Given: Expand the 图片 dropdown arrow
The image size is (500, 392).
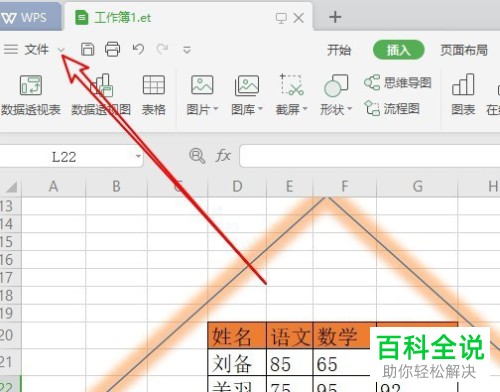Looking at the screenshot, I should [216, 109].
